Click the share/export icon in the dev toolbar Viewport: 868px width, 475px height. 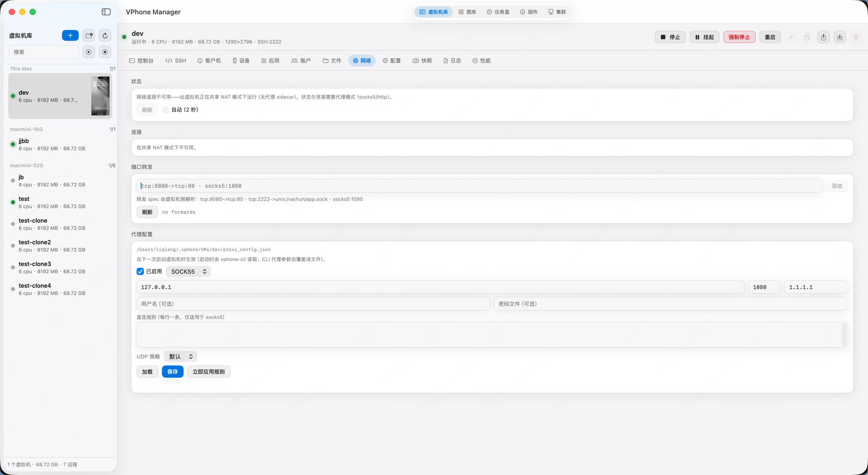[823, 37]
